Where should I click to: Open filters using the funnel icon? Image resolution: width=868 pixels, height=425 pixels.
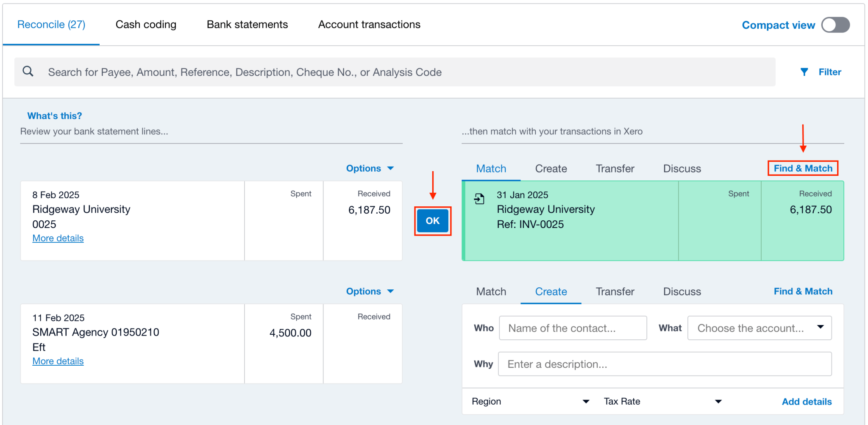point(805,72)
